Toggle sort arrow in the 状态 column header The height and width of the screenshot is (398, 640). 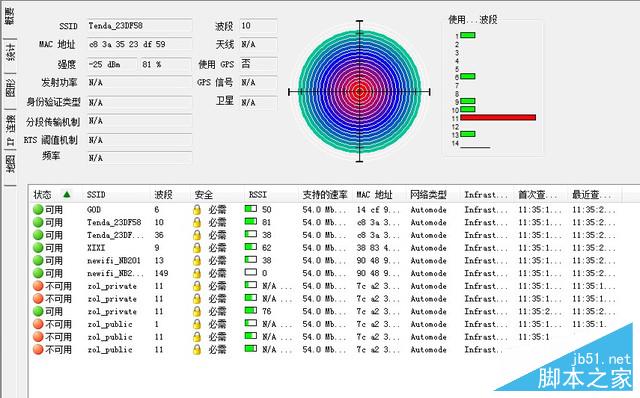(67, 194)
